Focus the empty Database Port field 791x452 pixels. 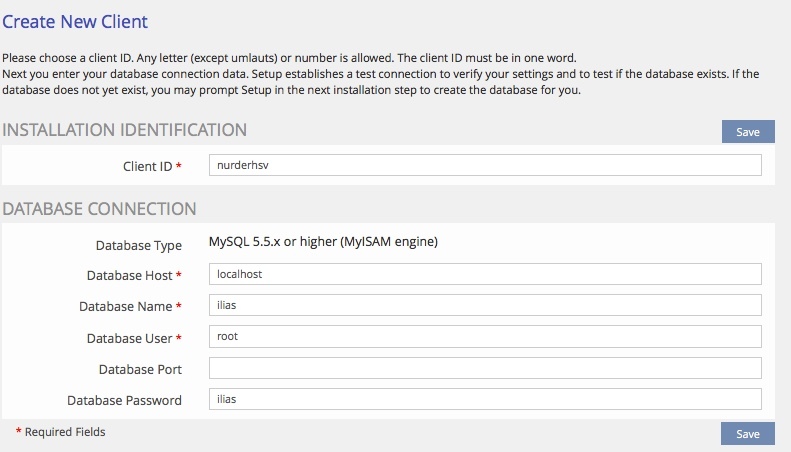(485, 368)
